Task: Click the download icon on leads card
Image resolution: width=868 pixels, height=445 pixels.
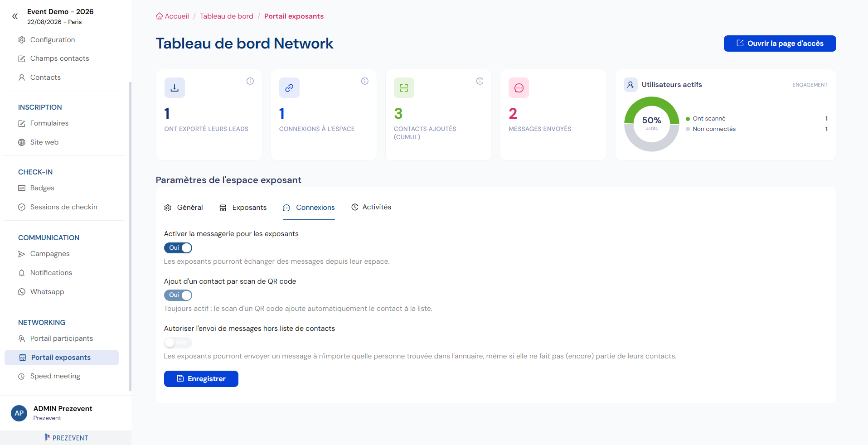Action: (175, 88)
